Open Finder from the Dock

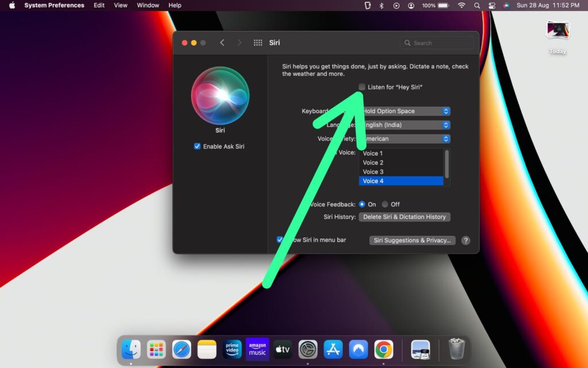pyautogui.click(x=131, y=350)
